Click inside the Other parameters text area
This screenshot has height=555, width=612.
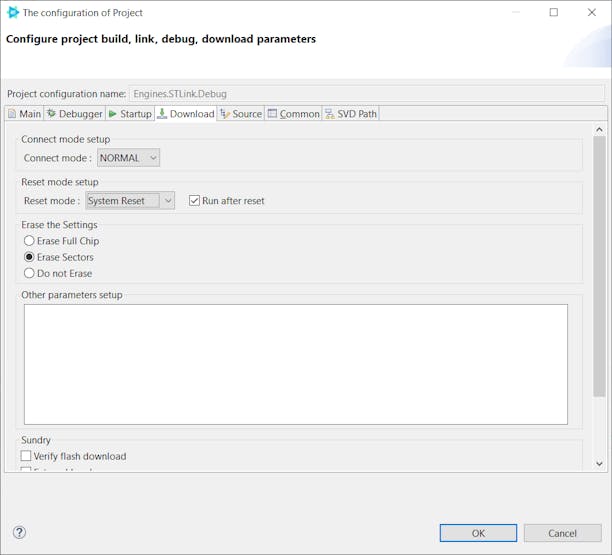tap(295, 364)
